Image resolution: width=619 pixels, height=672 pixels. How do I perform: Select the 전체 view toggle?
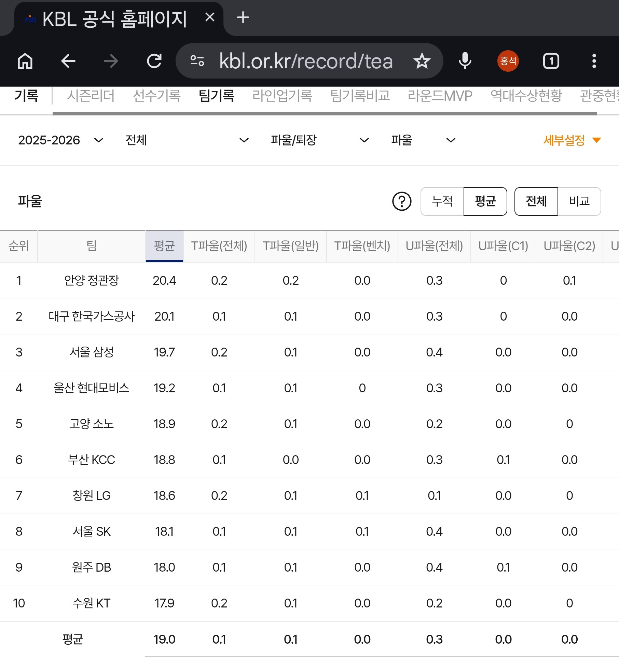536,201
